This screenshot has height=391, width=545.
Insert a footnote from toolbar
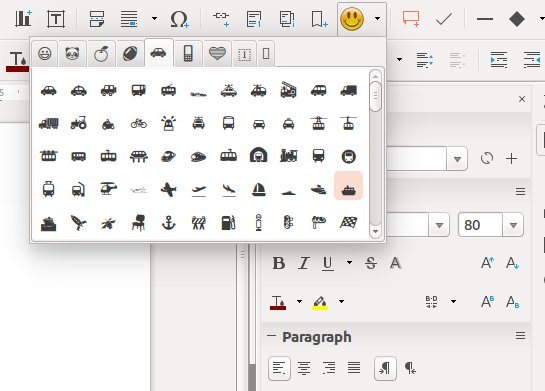(x=254, y=19)
